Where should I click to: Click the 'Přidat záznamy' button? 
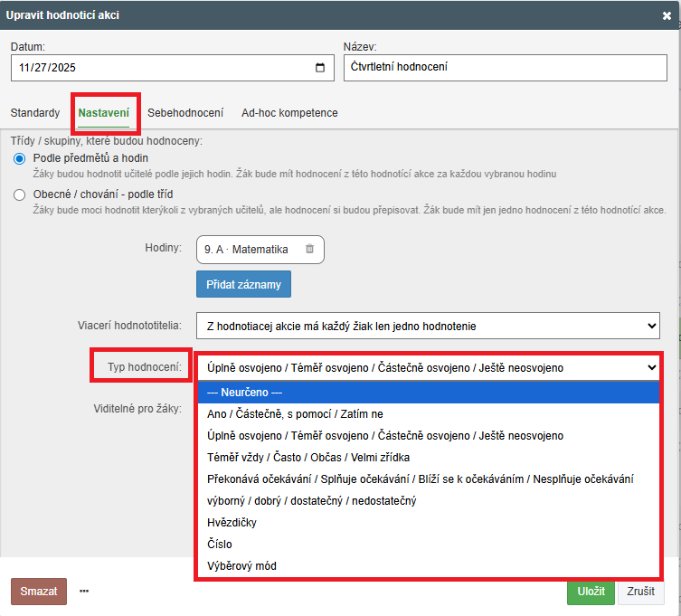(x=243, y=284)
